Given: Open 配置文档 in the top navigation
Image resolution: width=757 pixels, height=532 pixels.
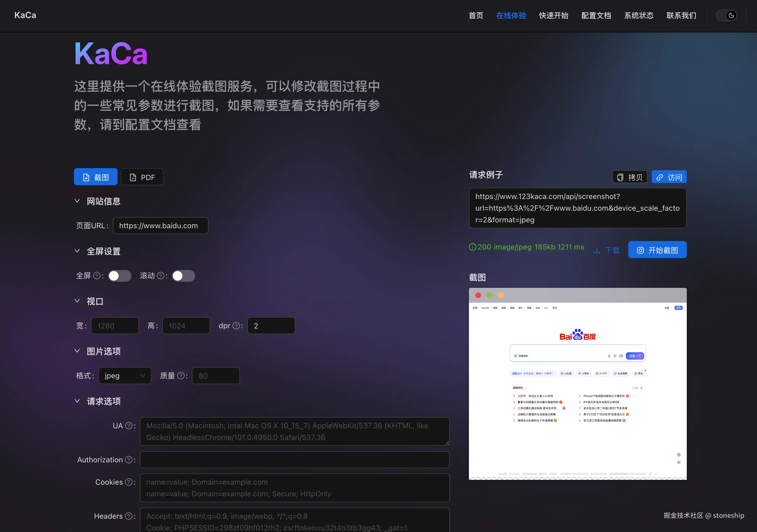Looking at the screenshot, I should 596,15.
